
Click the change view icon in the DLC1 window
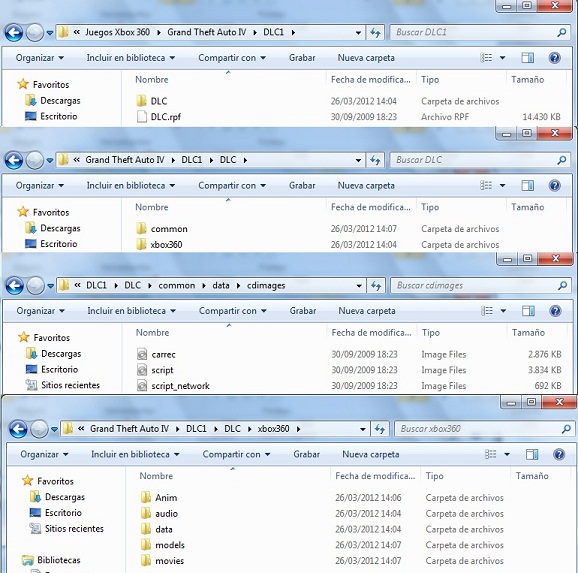[486, 58]
